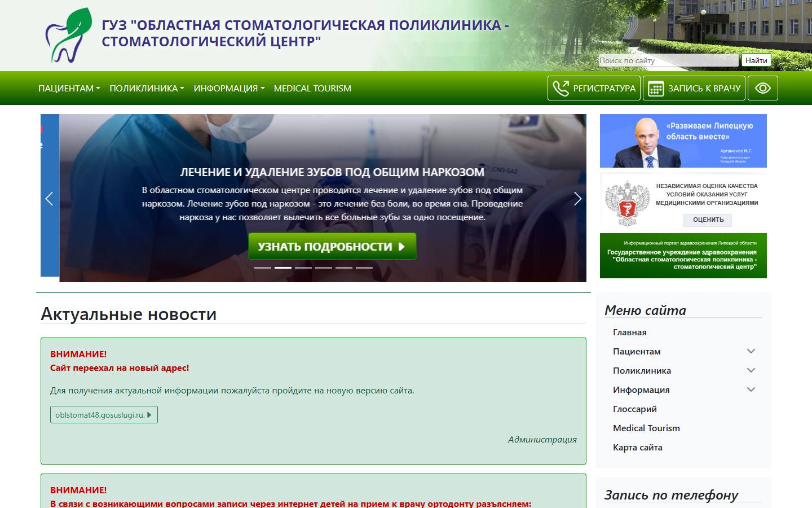Screen dimensions: 812x508
Task: Expand the Пациентам chevron in site menu
Action: click(751, 351)
